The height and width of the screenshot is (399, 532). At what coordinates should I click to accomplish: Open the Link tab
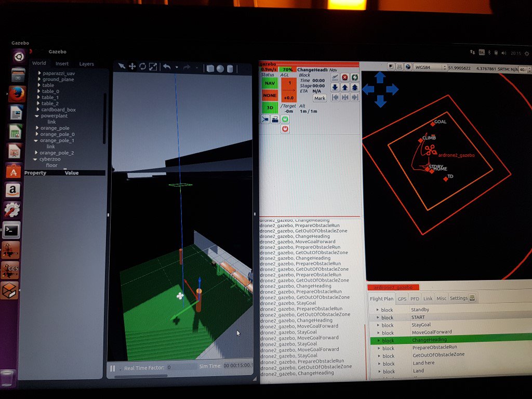point(428,298)
